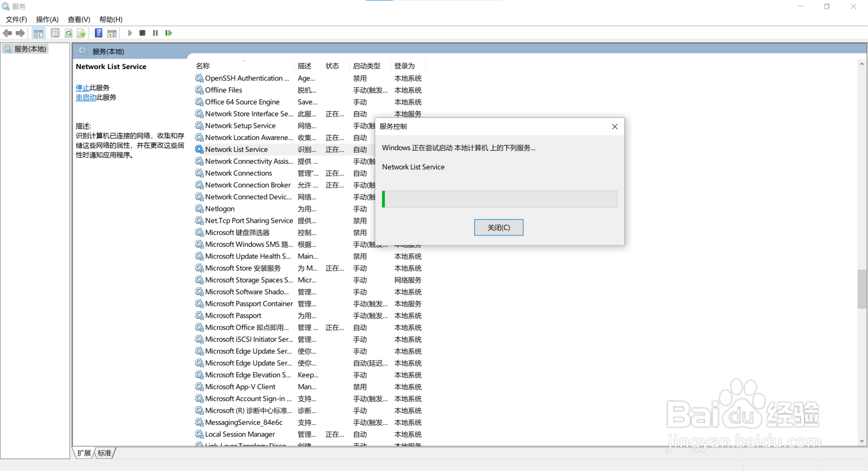Click the gear icon of Offline Files
Image resolution: width=868 pixels, height=471 pixels.
199,90
